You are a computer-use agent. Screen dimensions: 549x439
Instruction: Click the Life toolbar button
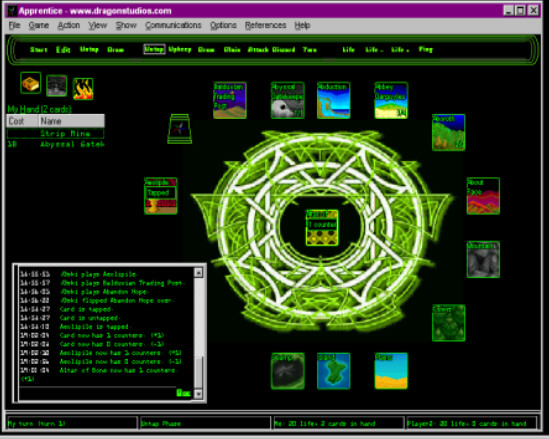point(348,50)
